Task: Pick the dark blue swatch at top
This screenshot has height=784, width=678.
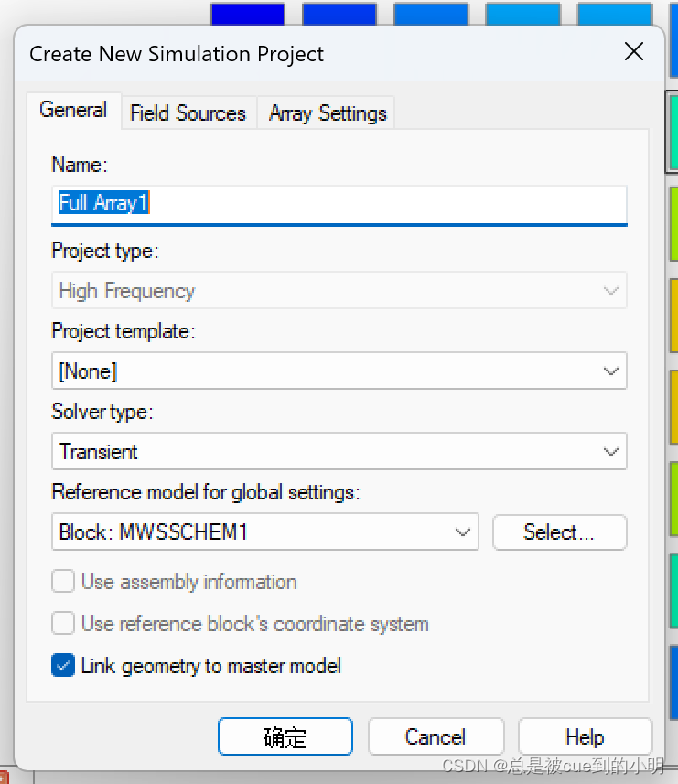Action: click(x=247, y=14)
